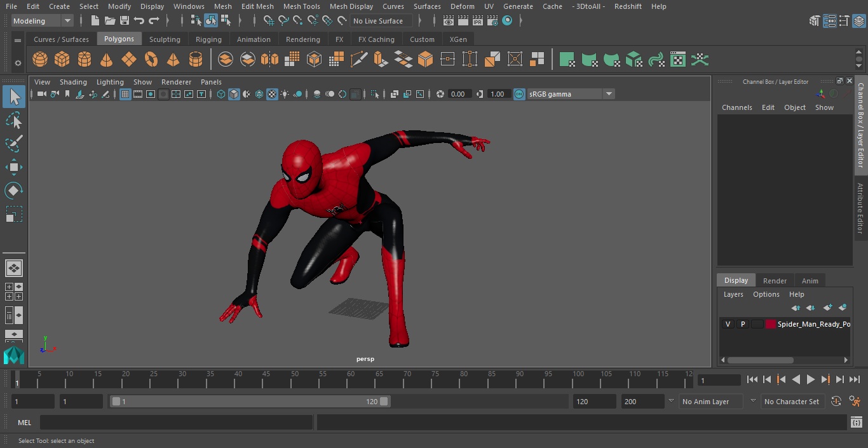Viewport: 868px width, 448px height.
Task: Choose the Paint selection tool
Action: click(14, 144)
